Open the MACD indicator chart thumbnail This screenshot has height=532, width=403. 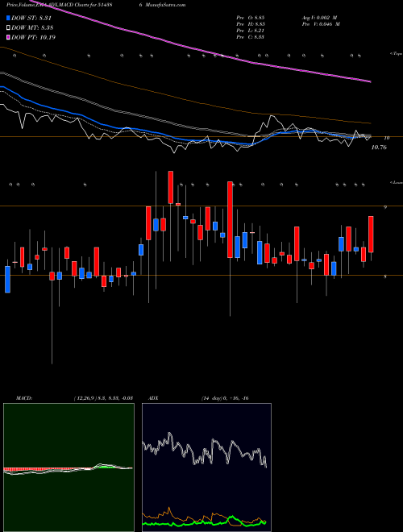69,468
